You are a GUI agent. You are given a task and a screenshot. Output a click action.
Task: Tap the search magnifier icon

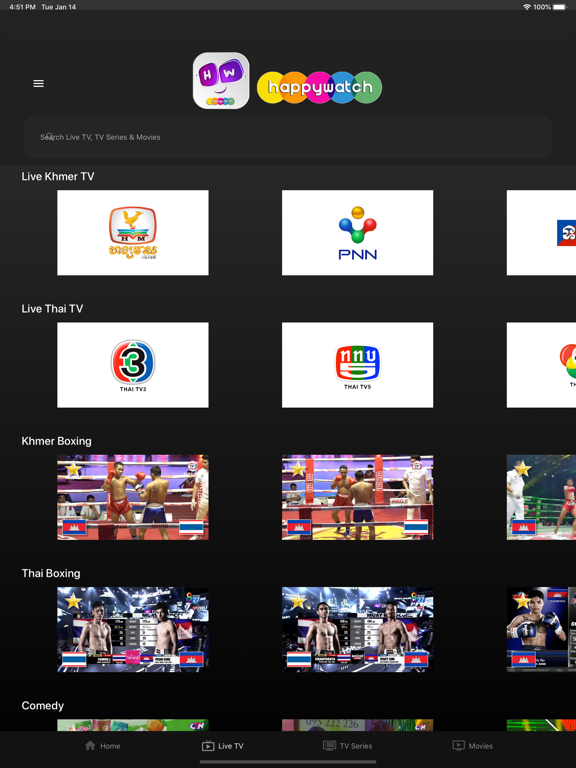pos(49,136)
